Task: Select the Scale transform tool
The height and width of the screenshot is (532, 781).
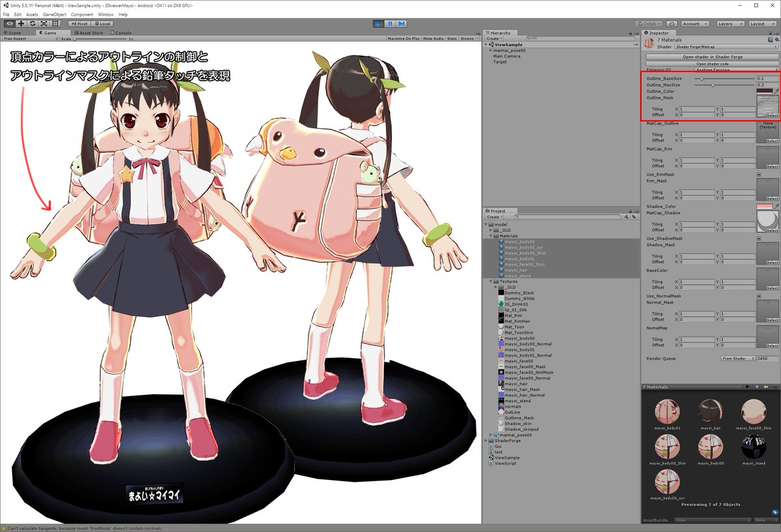Action: 43,23
